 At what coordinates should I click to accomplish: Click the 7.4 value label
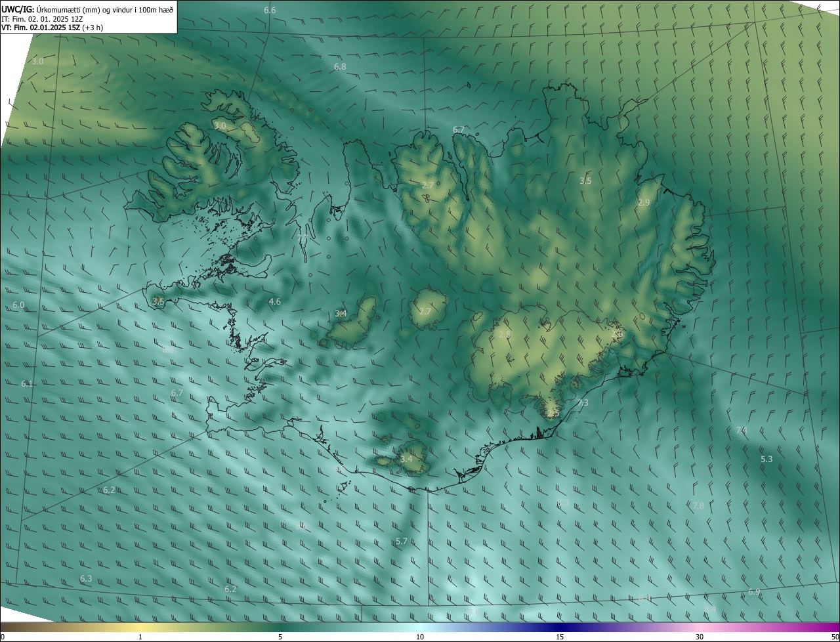[x=742, y=431]
